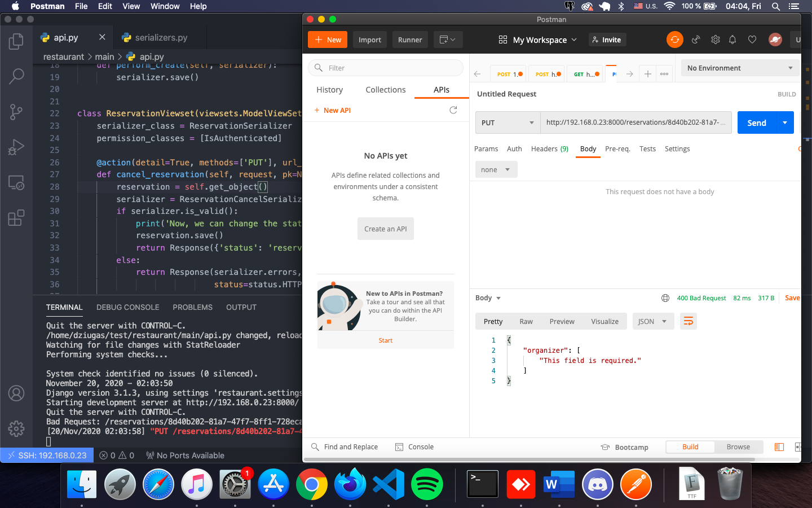Click the New button in Postman

(x=328, y=40)
